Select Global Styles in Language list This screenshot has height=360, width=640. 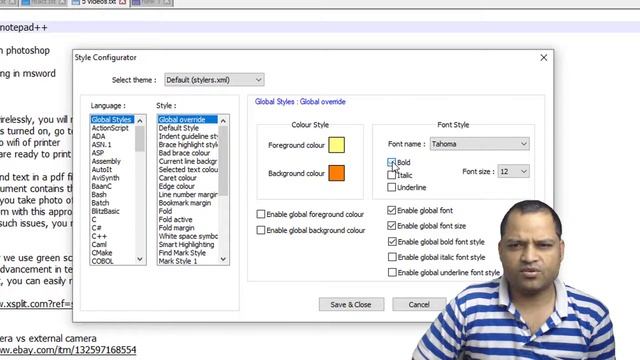click(112, 120)
